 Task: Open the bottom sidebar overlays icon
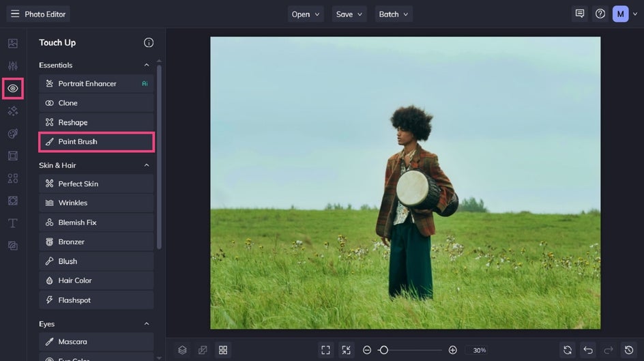(x=13, y=246)
